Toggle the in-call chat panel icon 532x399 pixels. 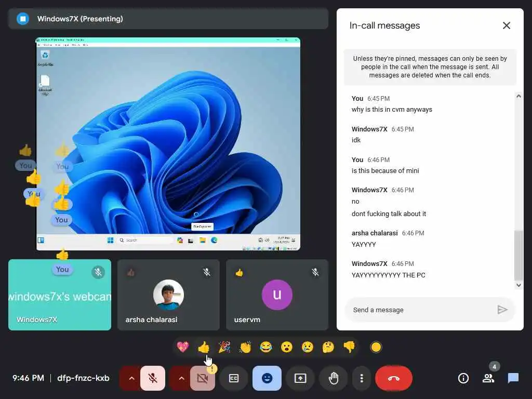point(513,378)
